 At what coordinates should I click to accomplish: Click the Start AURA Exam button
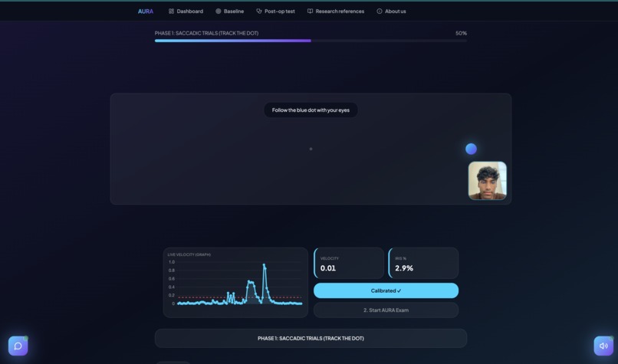coord(386,310)
